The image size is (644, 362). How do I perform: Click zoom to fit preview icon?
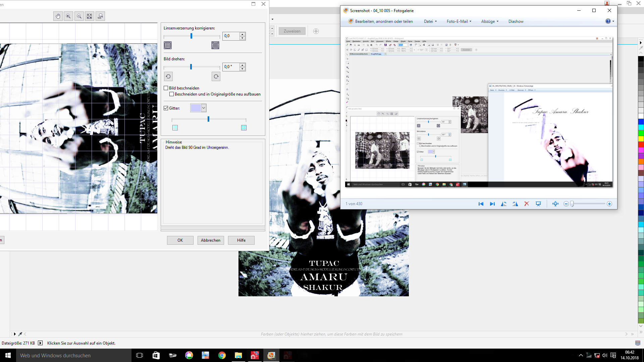(x=90, y=16)
